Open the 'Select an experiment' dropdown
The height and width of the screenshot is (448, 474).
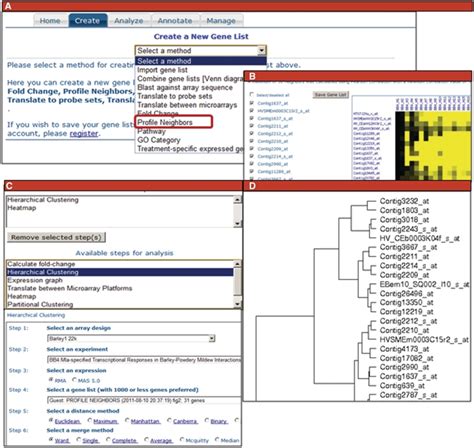(x=144, y=360)
